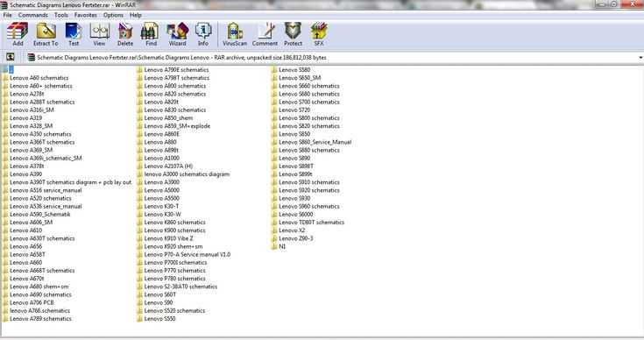The height and width of the screenshot is (340, 644).
Task: Select 'Lenovo A350 schematics' folder
Action: [37, 134]
